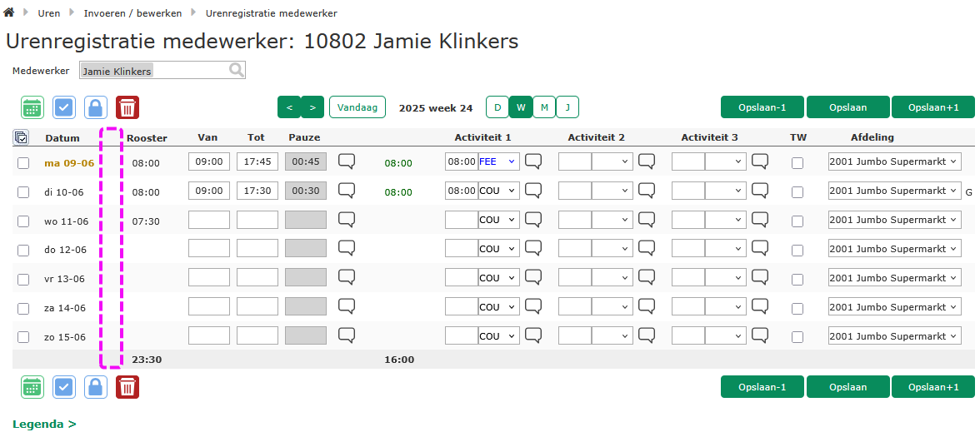The height and width of the screenshot is (437, 980).
Task: Click the green calendar icon in top toolbar
Action: [32, 107]
